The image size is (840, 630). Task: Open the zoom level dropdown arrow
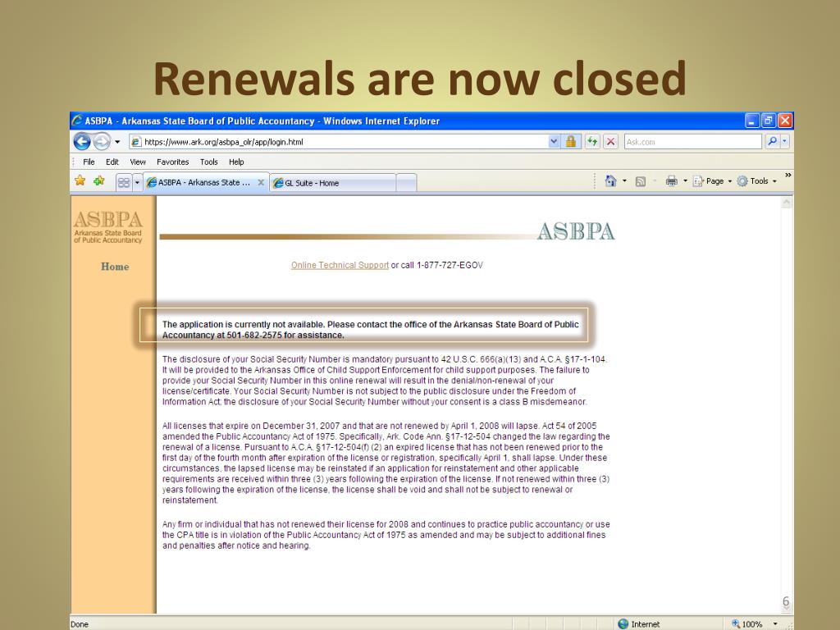coord(775,624)
